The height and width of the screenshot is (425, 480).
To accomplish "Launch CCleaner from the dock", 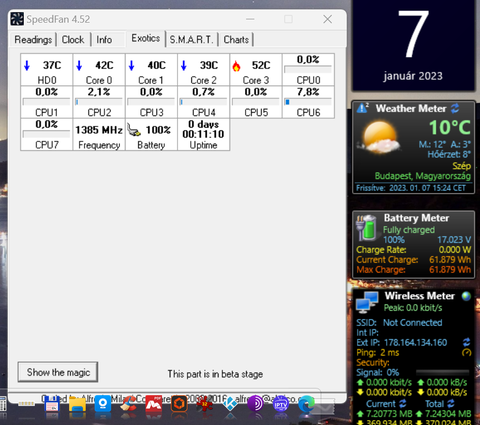I will 128,404.
